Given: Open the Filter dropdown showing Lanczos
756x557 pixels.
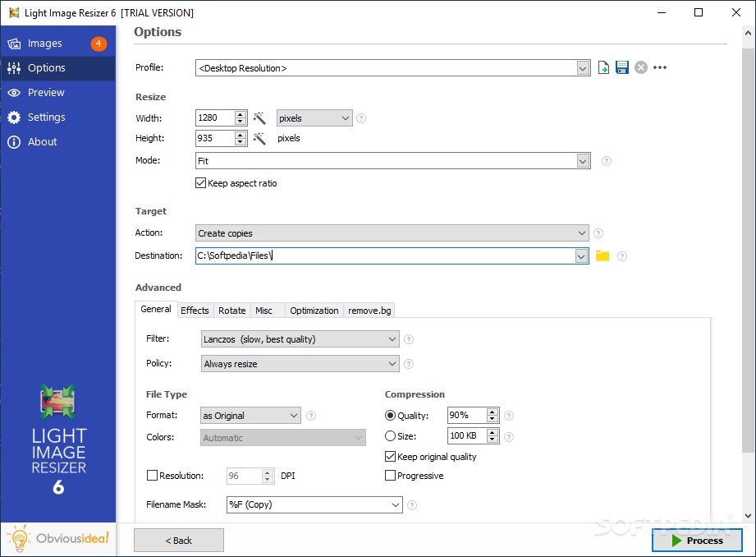Looking at the screenshot, I should 300,338.
